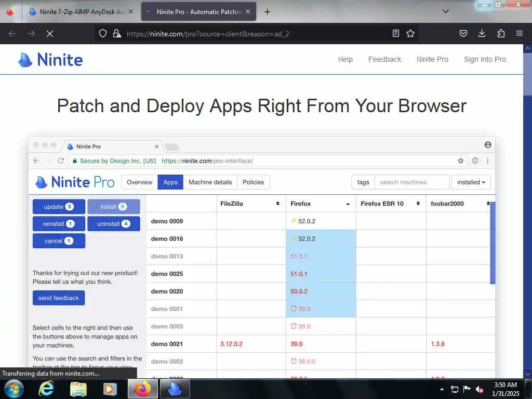
Task: Open site security padlock info
Action: tap(117, 33)
